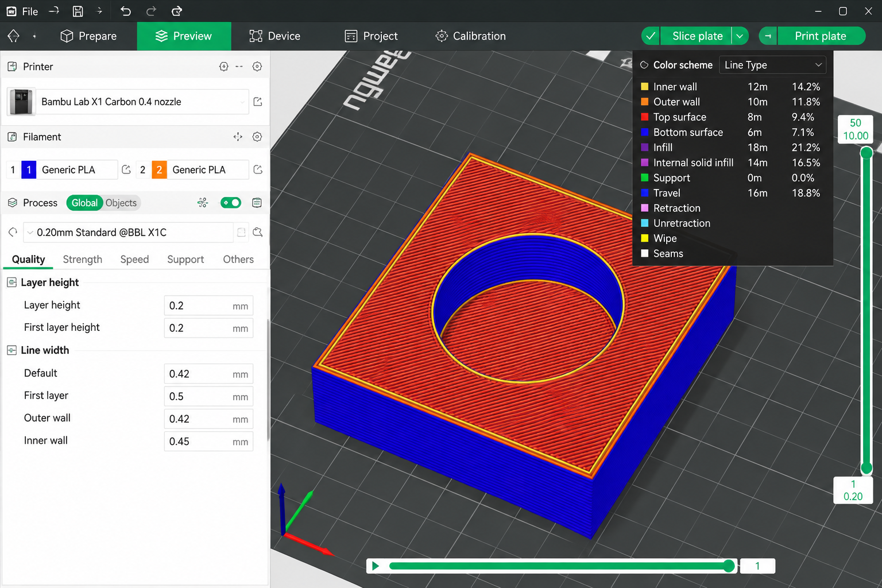Undo the last action

click(x=126, y=11)
